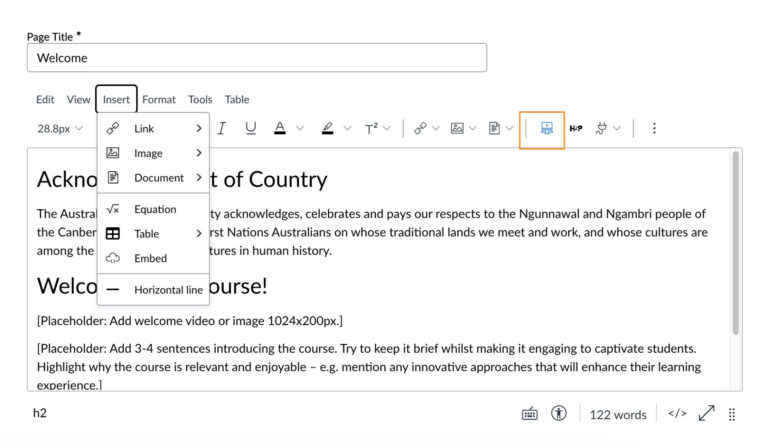Screen dimensions: 768x446
Task: Open the keyboard shortcuts icon
Action: point(529,414)
